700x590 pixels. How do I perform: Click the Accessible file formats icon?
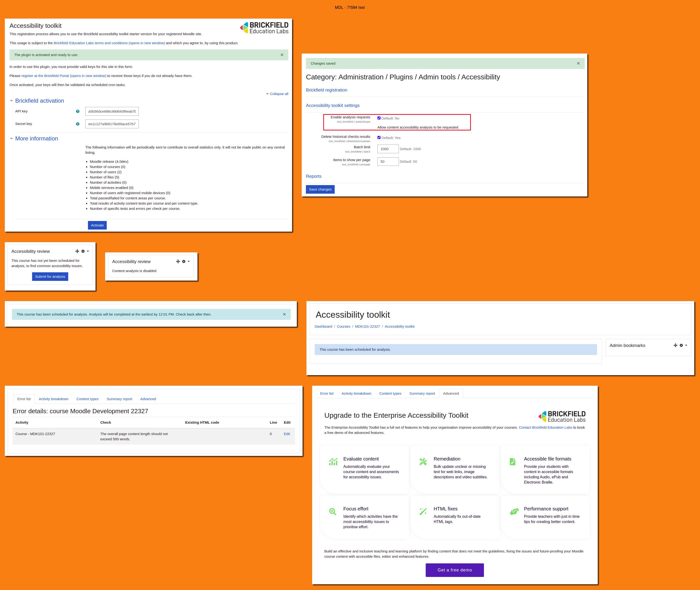tap(512, 461)
